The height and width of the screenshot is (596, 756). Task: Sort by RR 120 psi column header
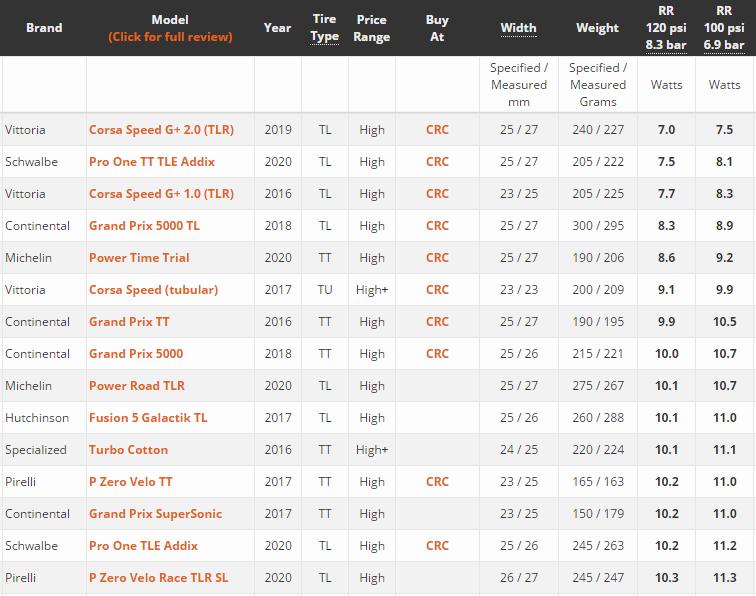(666, 28)
